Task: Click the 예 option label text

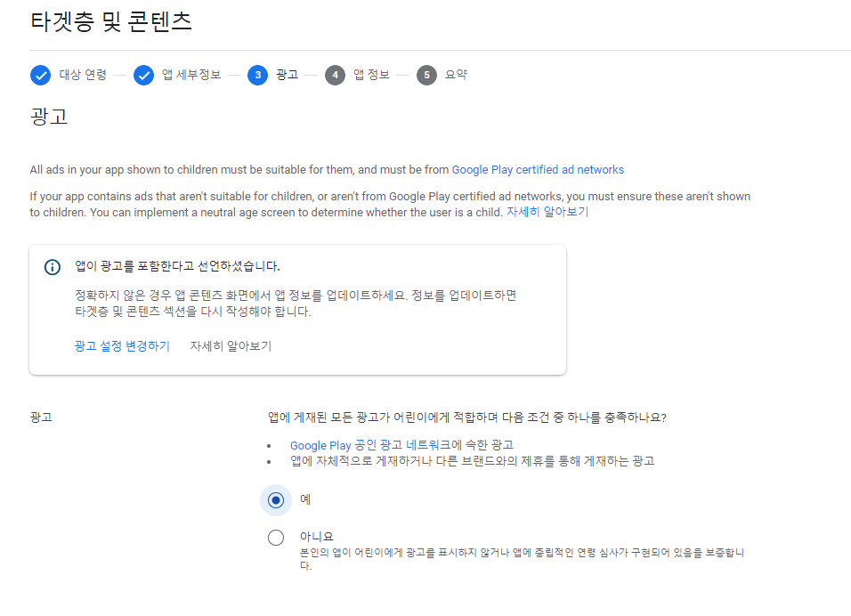Action: tap(305, 499)
